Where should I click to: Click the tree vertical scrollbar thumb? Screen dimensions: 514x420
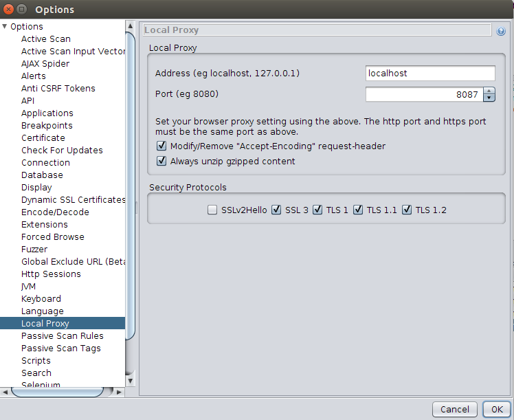click(130, 186)
